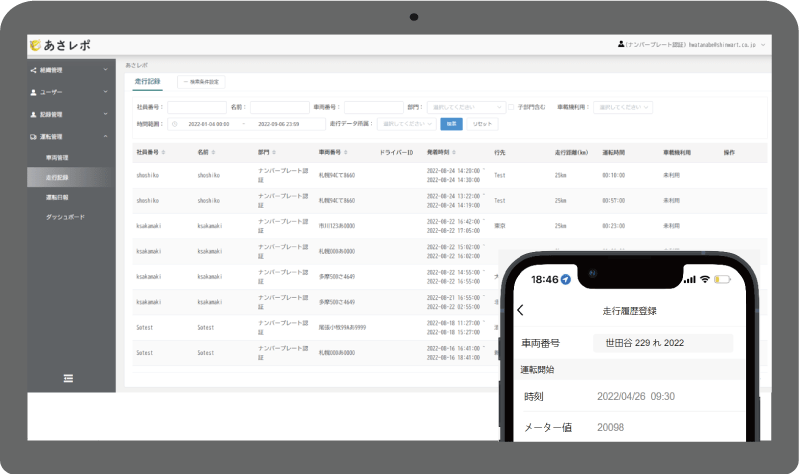Tap the battery icon in phone status bar

coord(722,279)
